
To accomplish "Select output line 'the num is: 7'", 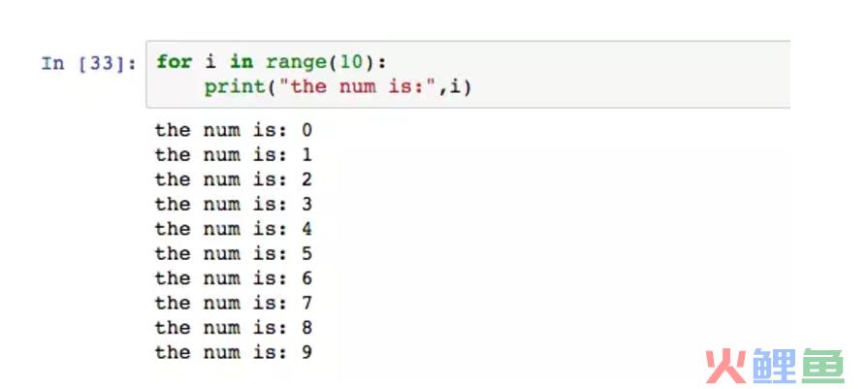I will [x=234, y=304].
